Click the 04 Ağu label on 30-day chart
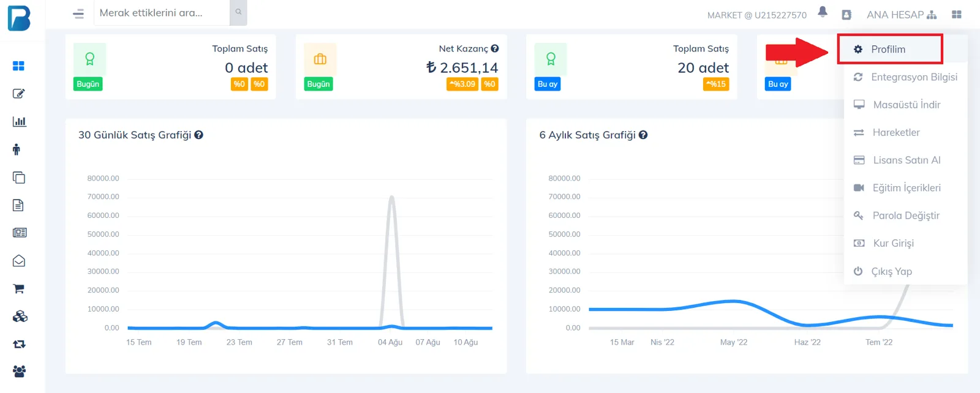The width and height of the screenshot is (980, 393). coord(390,342)
